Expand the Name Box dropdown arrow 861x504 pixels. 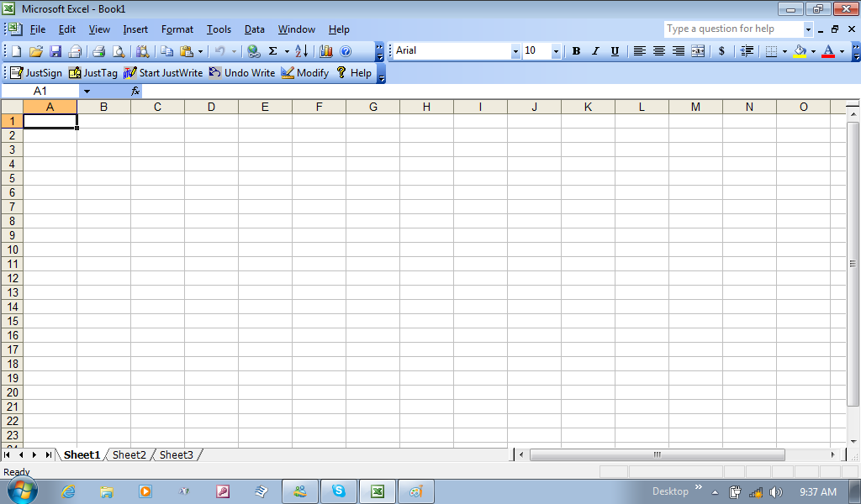[x=86, y=91]
